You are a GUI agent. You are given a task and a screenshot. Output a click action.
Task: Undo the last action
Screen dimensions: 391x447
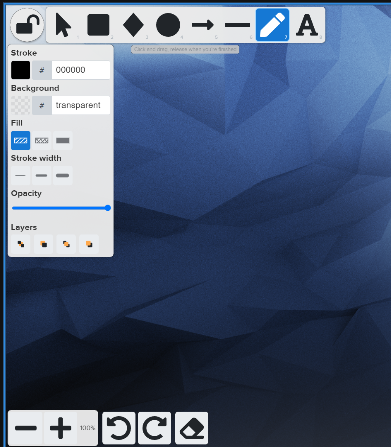[119, 428]
